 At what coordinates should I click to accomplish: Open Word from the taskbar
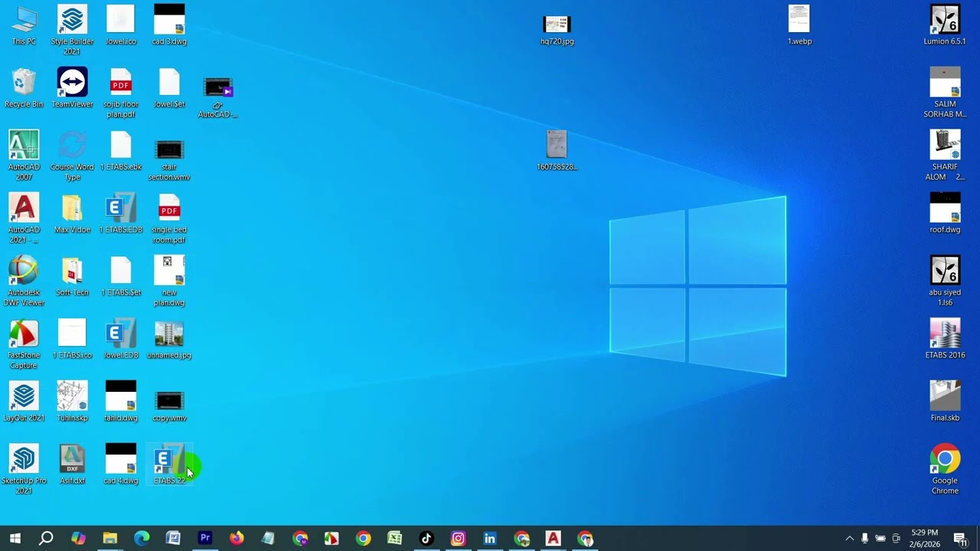173,539
